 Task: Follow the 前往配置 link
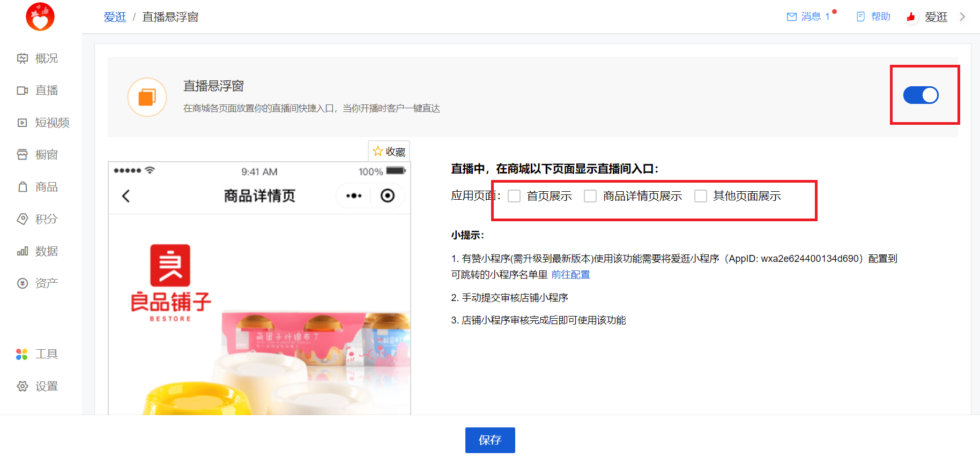pos(570,275)
